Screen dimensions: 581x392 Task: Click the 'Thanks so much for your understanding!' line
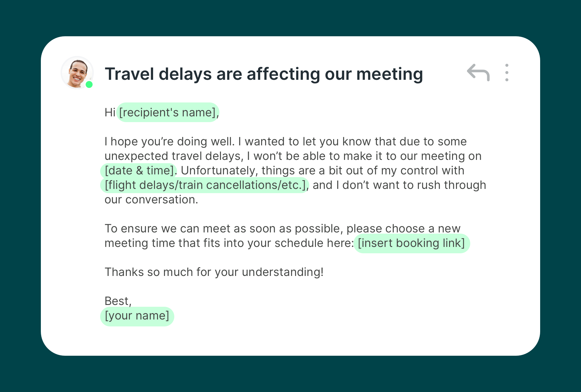[214, 272]
